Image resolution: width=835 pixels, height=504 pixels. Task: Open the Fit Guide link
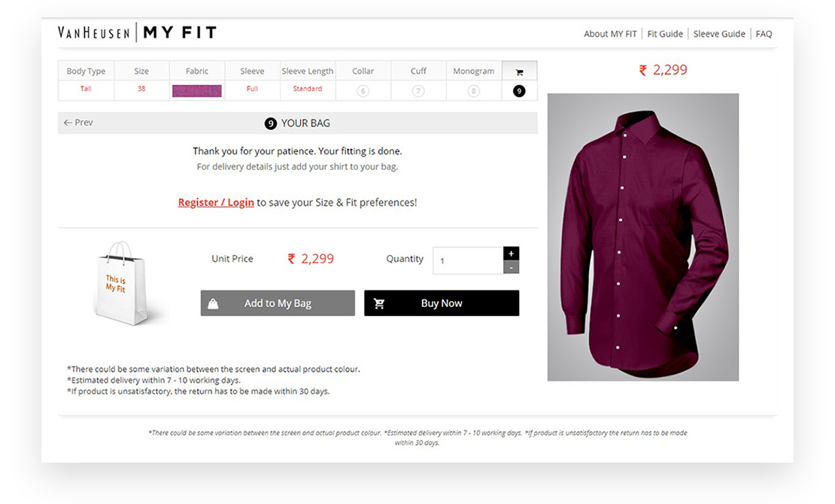[665, 34]
